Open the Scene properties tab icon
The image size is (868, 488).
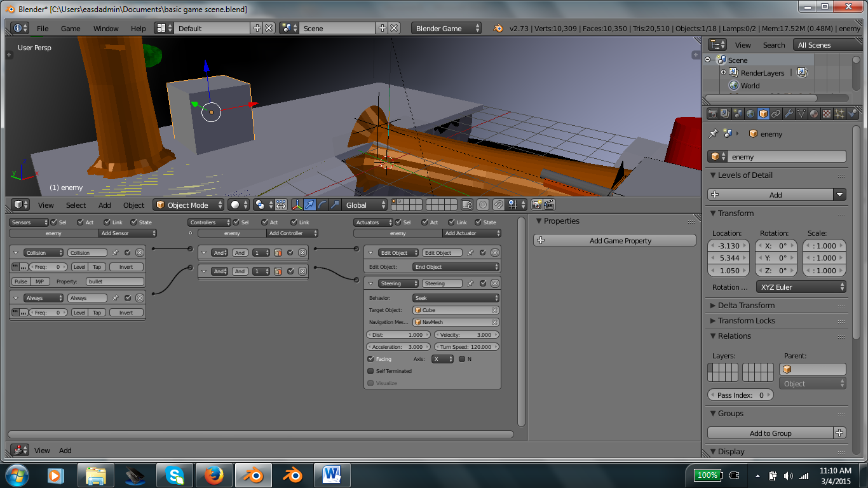(738, 114)
